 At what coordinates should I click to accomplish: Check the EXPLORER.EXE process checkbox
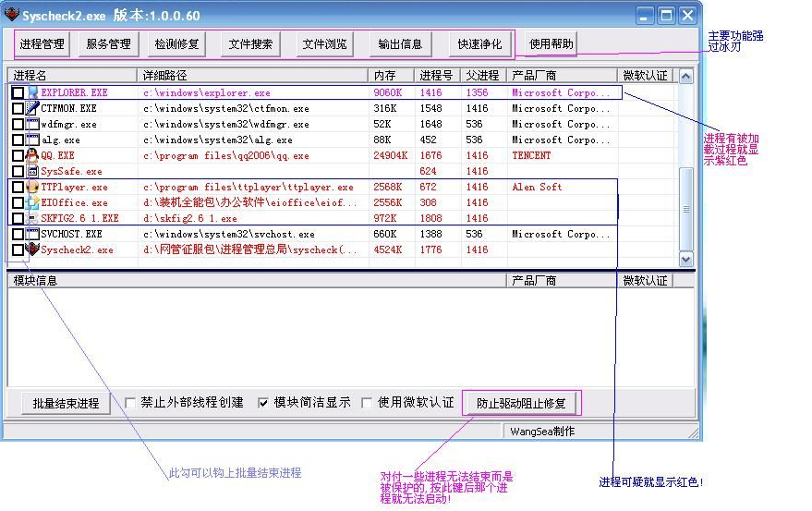click(18, 92)
